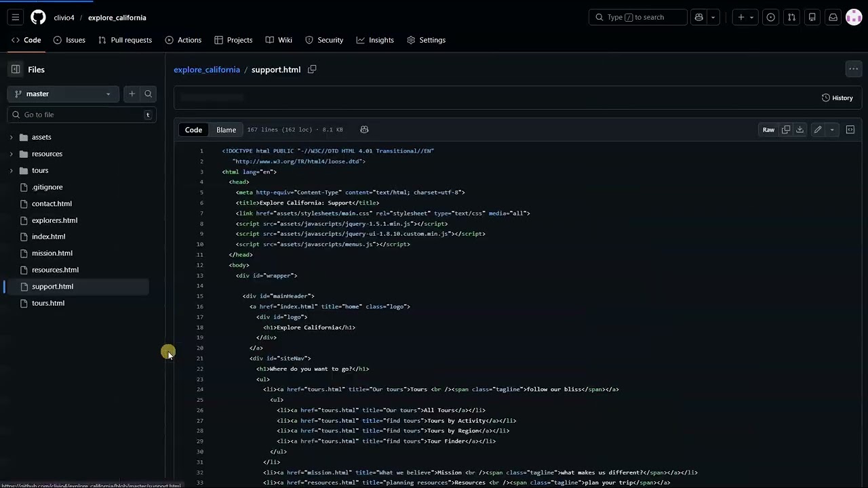
Task: Open the master branch dropdown
Action: click(x=63, y=94)
